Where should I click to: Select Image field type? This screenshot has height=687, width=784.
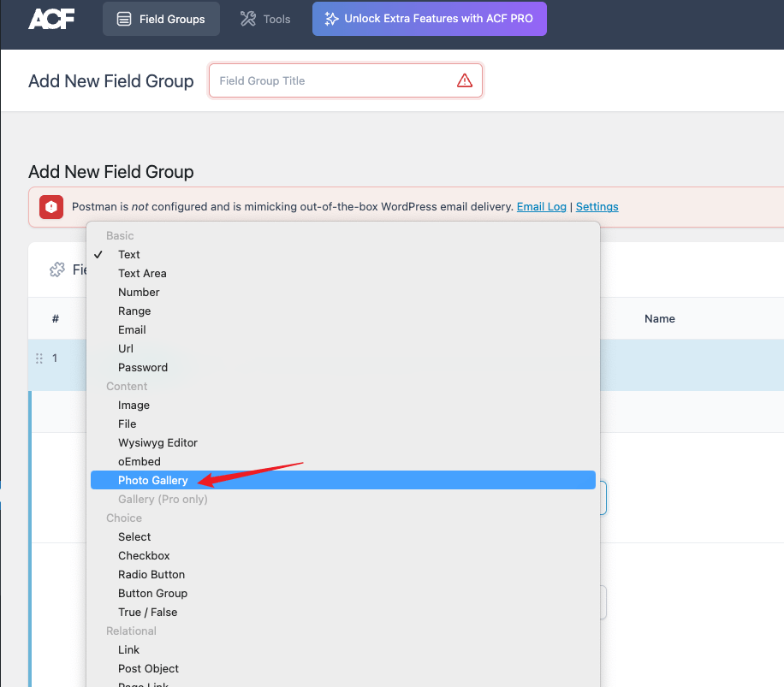[x=343, y=406]
